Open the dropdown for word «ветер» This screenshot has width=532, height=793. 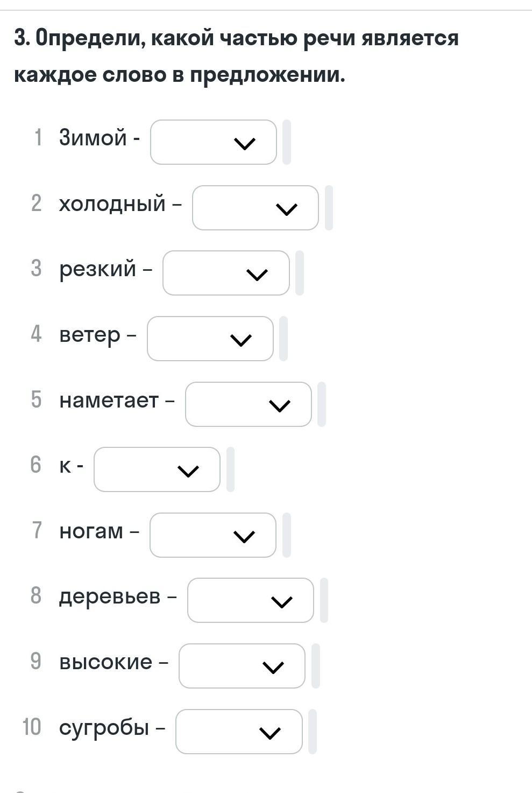[210, 339]
